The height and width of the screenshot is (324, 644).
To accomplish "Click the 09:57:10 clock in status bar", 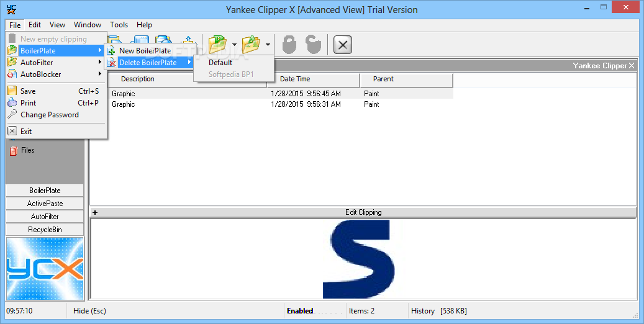I will [x=19, y=311].
